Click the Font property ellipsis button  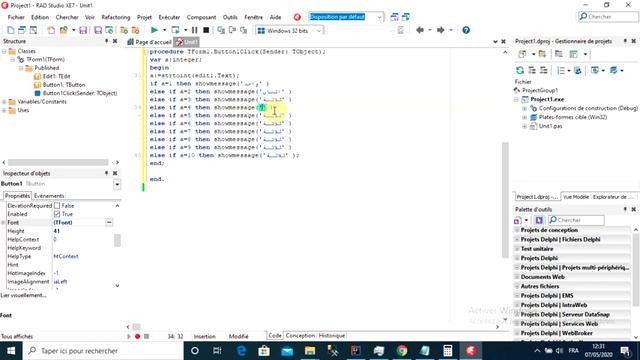point(109,222)
